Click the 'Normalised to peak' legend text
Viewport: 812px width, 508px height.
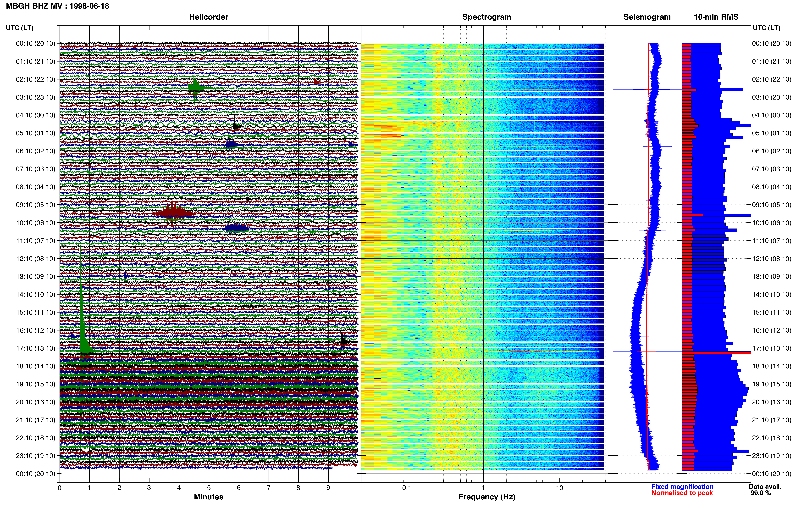click(682, 493)
